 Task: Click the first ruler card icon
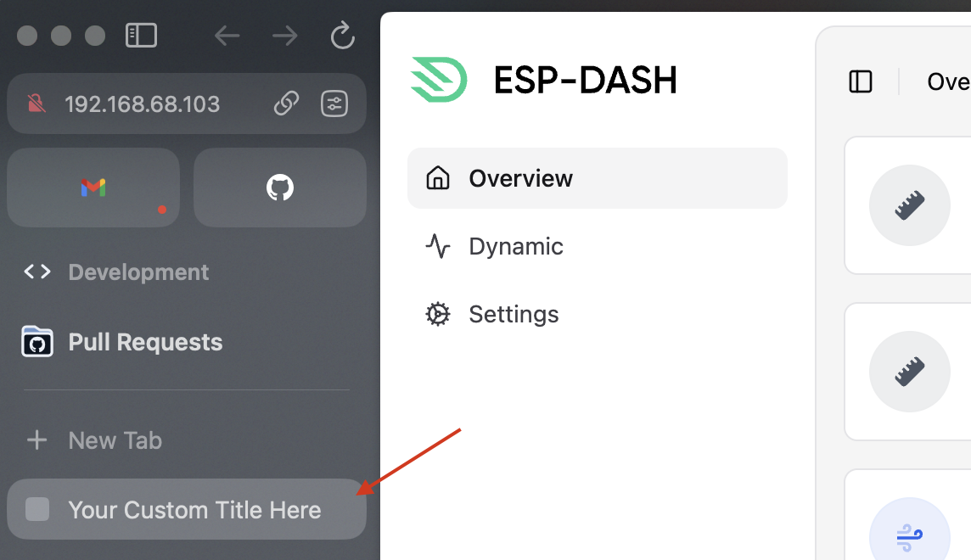pyautogui.click(x=909, y=204)
